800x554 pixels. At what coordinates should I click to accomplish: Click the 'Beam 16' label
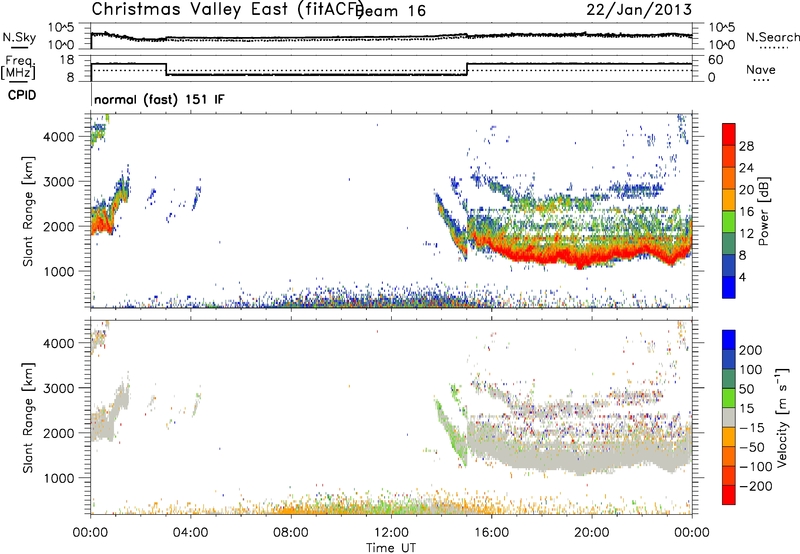391,11
